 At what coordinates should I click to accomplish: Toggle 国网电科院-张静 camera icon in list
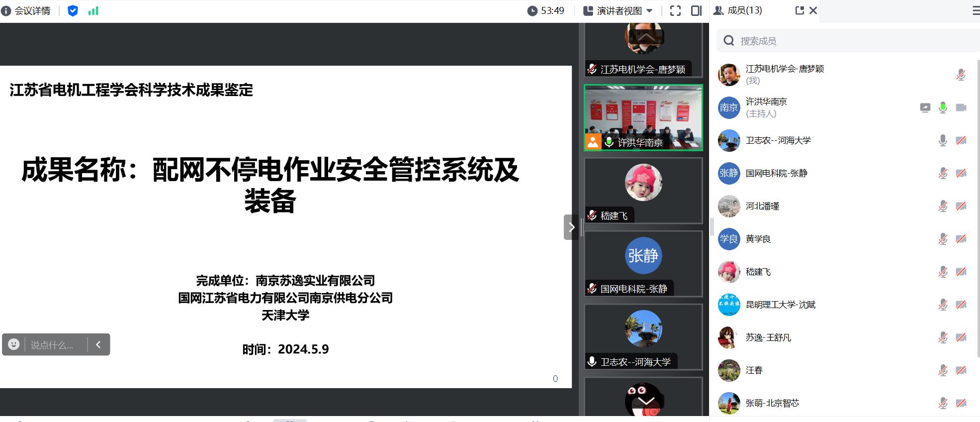961,173
